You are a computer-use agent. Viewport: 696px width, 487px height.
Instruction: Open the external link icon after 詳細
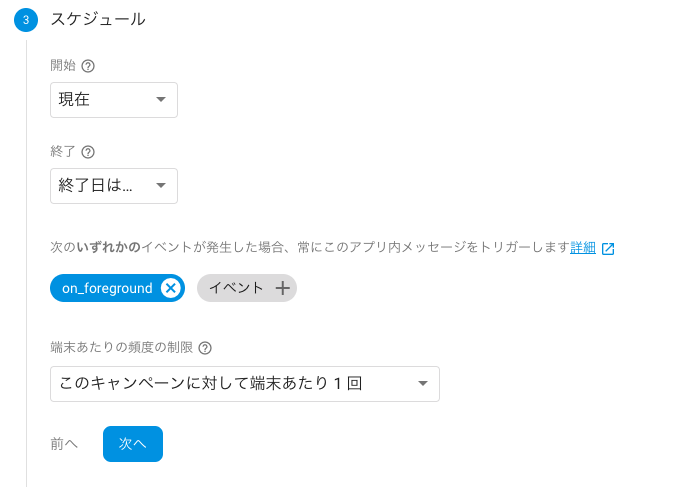[608, 248]
